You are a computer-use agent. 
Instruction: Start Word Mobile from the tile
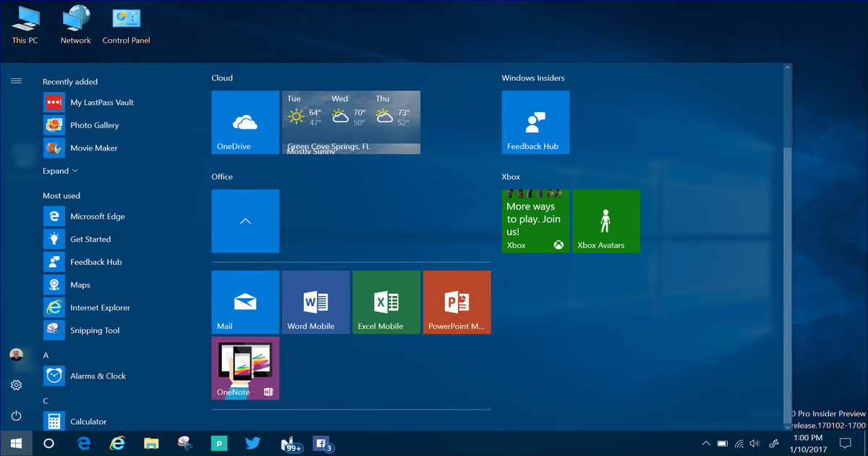click(x=315, y=302)
